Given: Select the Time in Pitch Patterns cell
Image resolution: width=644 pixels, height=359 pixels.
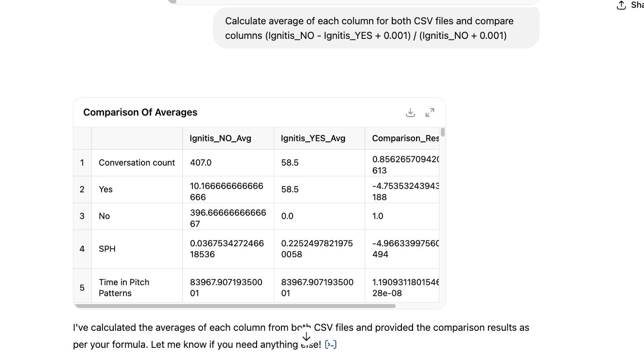Looking at the screenshot, I should (x=137, y=288).
